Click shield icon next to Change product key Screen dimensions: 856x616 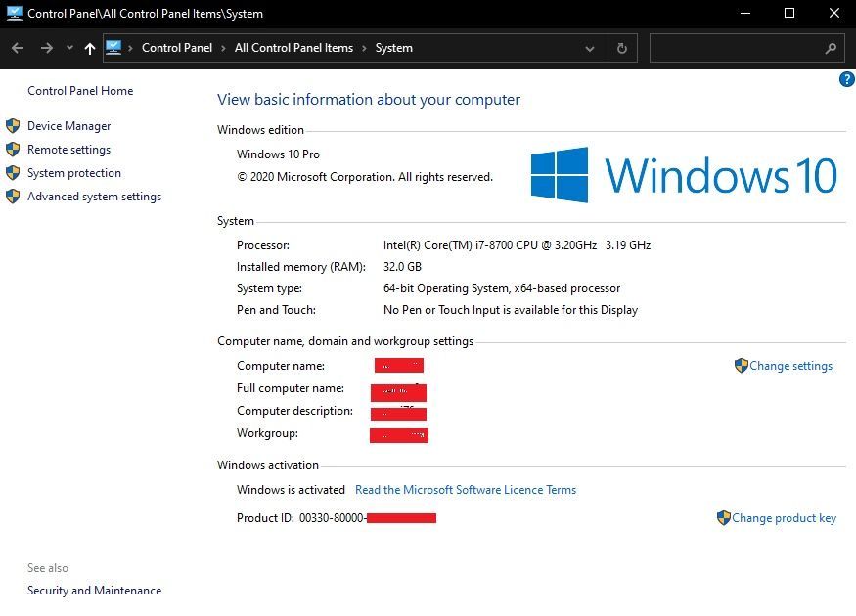tap(724, 518)
